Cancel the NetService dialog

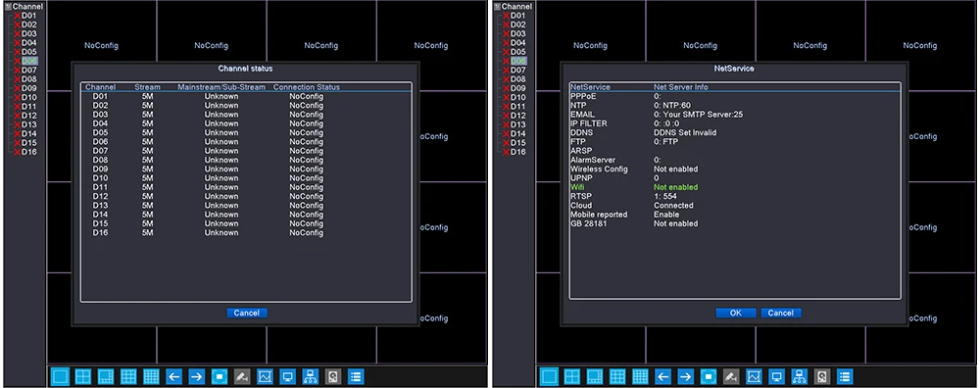pos(781,313)
